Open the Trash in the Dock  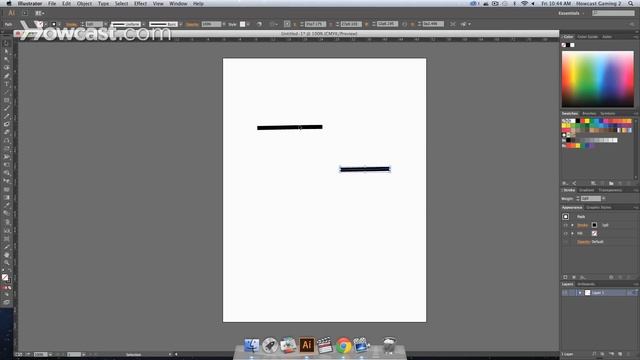389,345
